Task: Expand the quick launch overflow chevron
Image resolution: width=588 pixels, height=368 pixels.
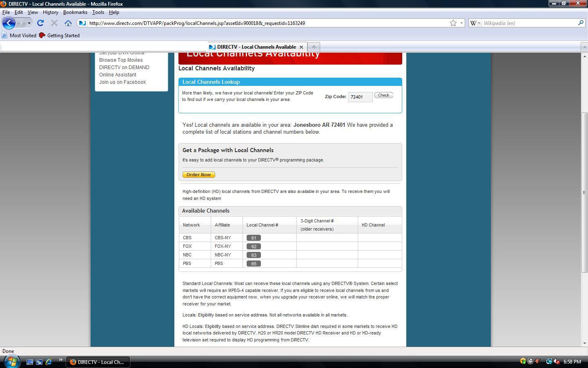Action: click(x=60, y=360)
